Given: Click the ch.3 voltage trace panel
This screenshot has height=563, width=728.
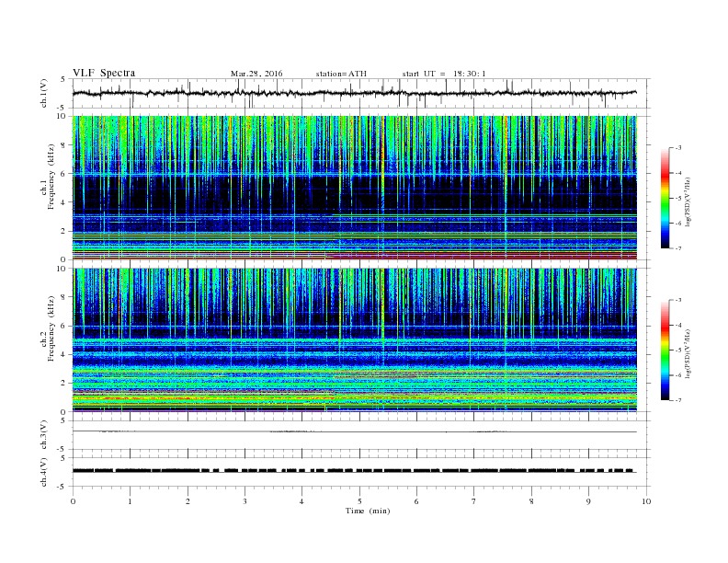Looking at the screenshot, I should point(361,435).
